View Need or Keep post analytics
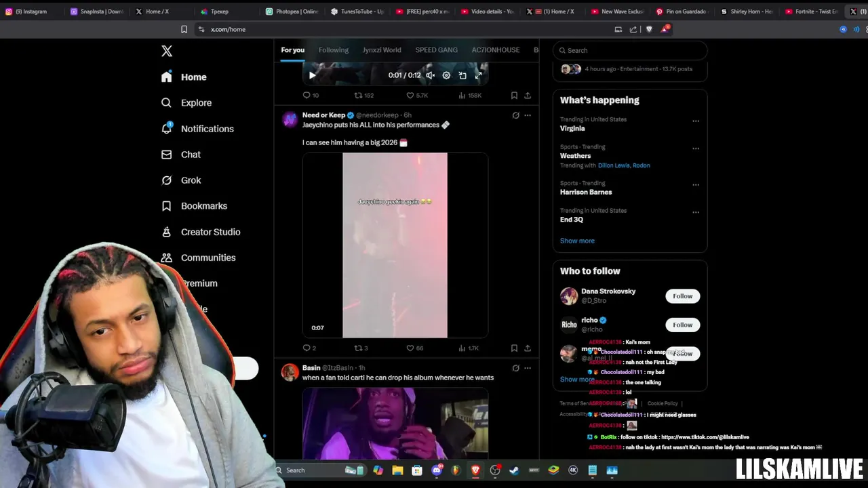Screen dimensions: 868x488 point(469,348)
